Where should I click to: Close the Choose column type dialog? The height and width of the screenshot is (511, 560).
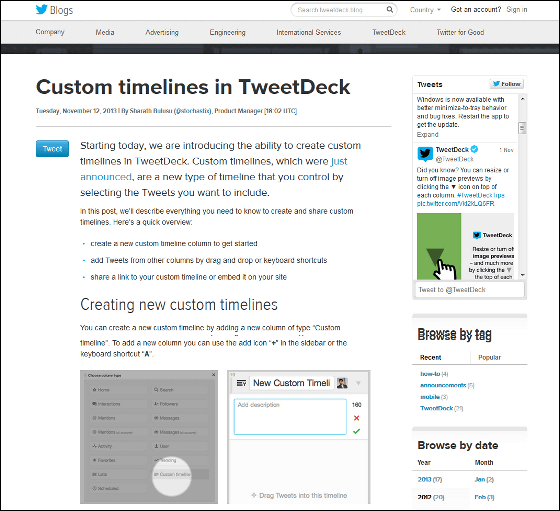[214, 375]
